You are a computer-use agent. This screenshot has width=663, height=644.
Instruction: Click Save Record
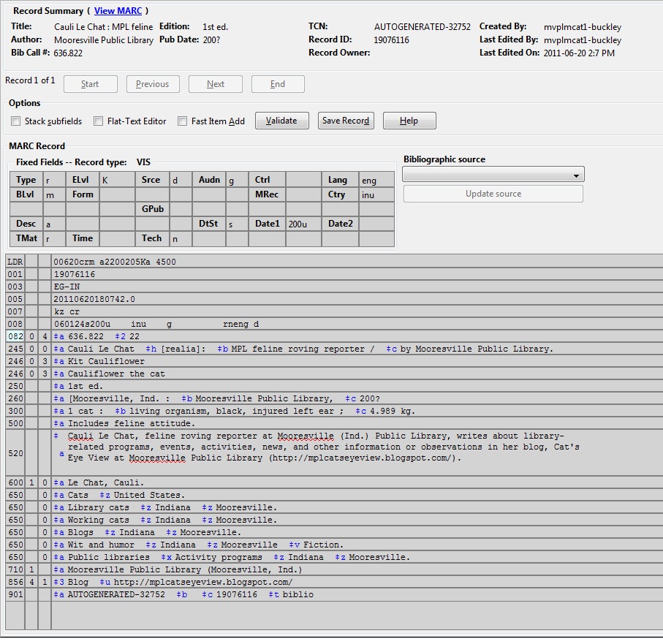(x=346, y=121)
